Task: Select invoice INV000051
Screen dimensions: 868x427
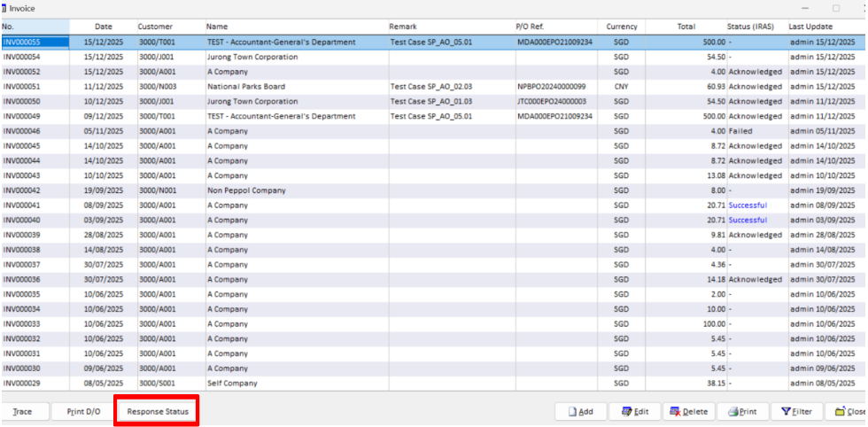Action: tap(433, 87)
